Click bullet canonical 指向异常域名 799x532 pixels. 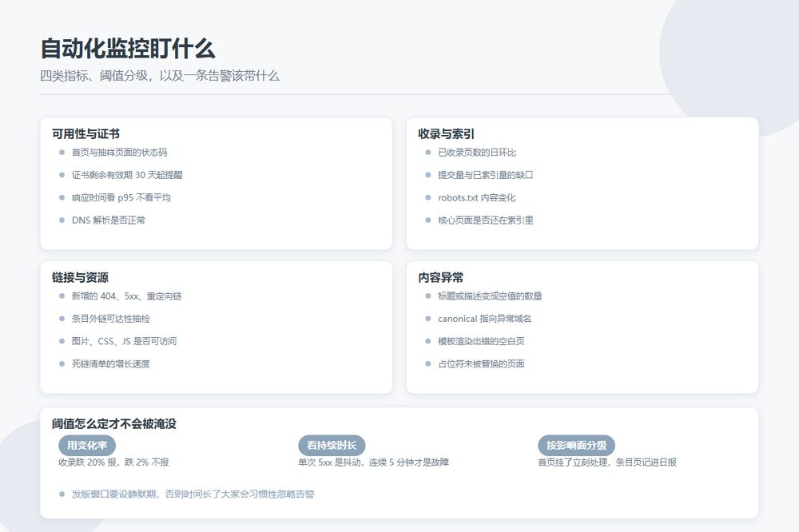coord(485,319)
